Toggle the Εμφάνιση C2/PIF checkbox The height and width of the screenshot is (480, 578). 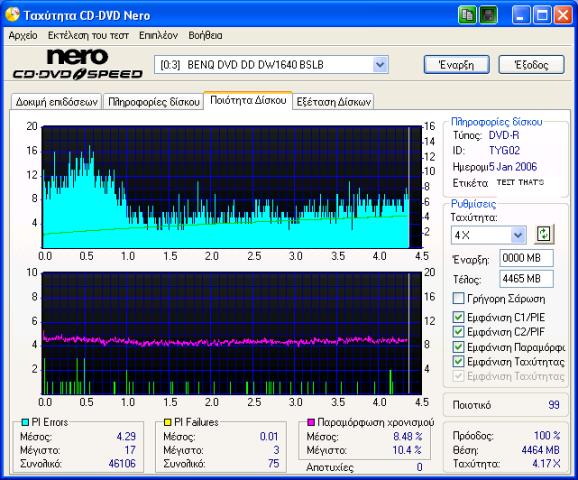click(458, 332)
